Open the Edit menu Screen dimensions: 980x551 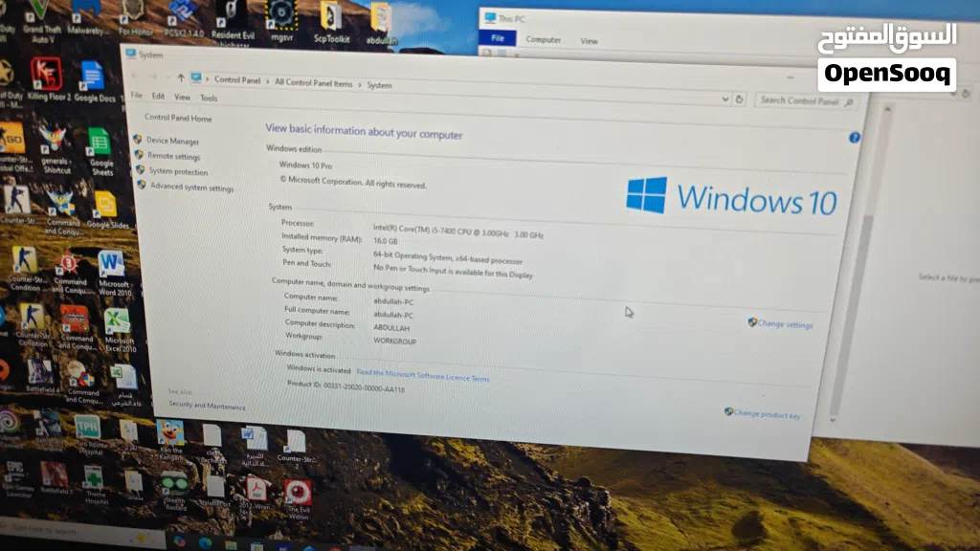tap(158, 97)
